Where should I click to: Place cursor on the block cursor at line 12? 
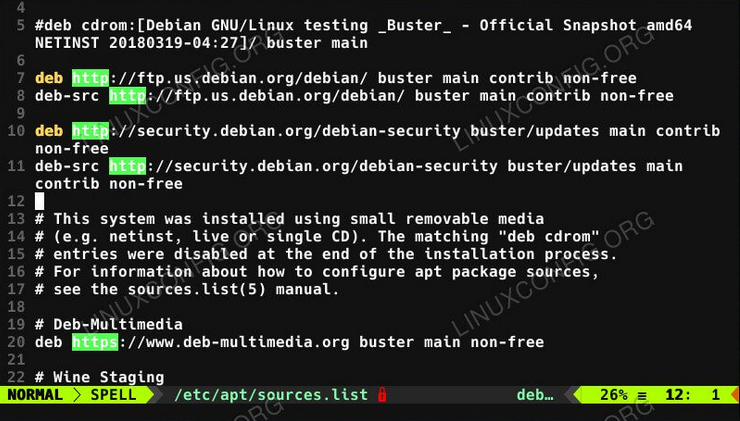click(40, 201)
